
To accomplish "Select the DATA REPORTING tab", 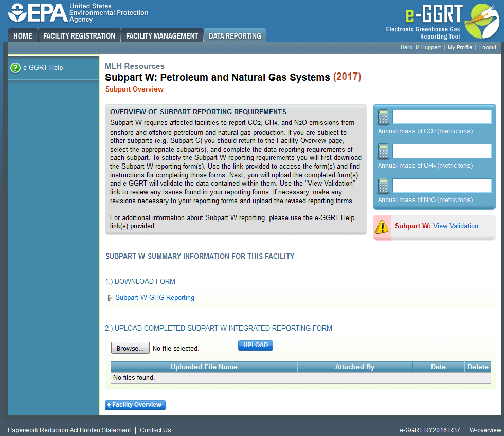I will 235,35.
